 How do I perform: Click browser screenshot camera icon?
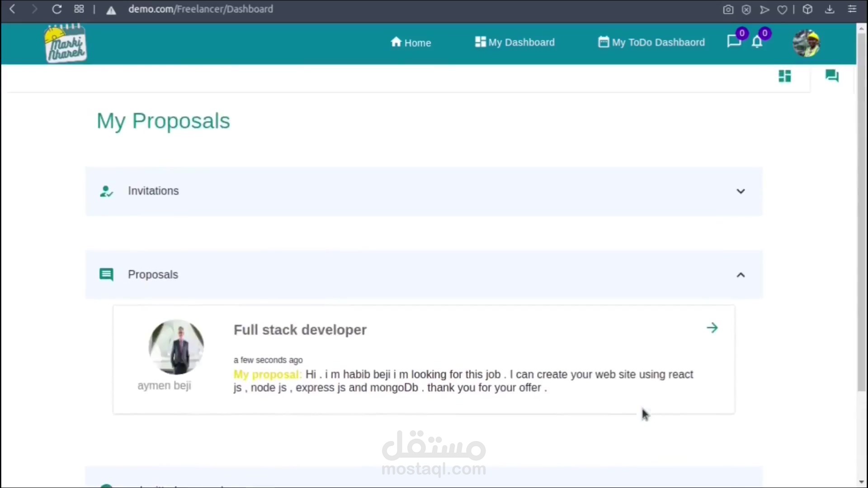point(728,9)
